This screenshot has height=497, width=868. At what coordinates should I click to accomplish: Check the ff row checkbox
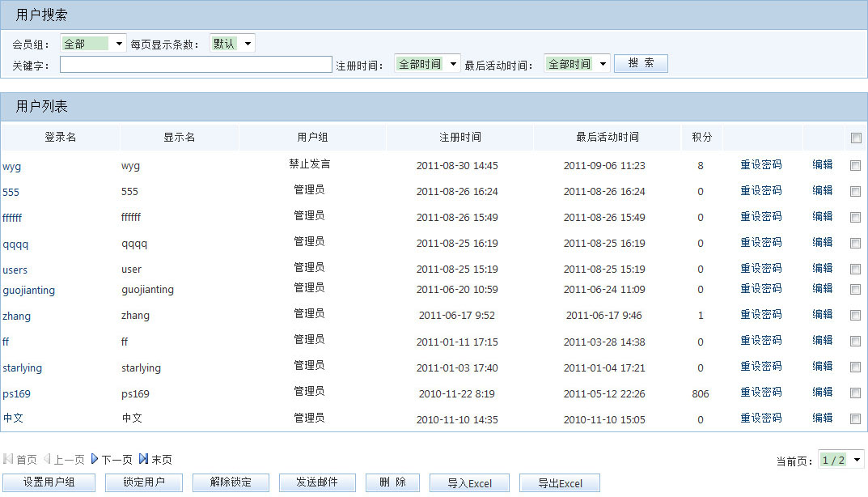(x=855, y=342)
